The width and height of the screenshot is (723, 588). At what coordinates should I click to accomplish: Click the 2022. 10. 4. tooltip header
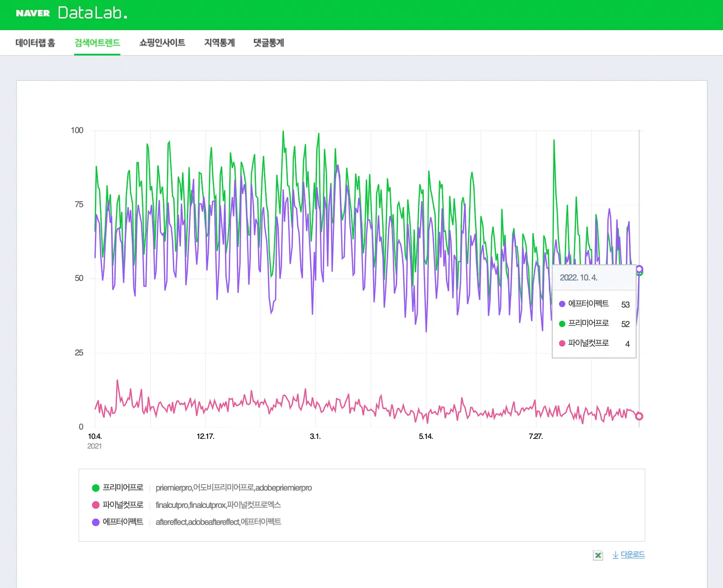tap(578, 277)
